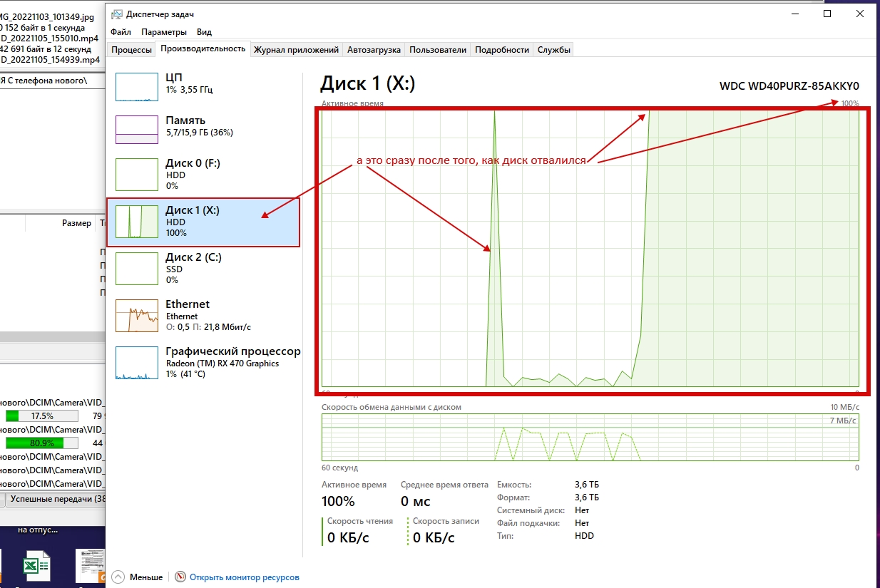Click the VID_20221105_155010.mp4 log line
The width and height of the screenshot is (880, 588).
coord(50,38)
